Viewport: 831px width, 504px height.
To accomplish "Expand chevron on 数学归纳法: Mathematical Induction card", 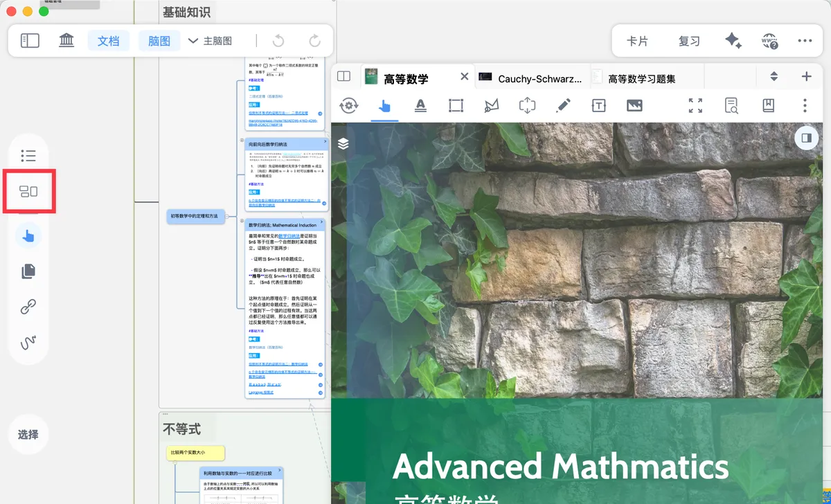I will pyautogui.click(x=321, y=222).
